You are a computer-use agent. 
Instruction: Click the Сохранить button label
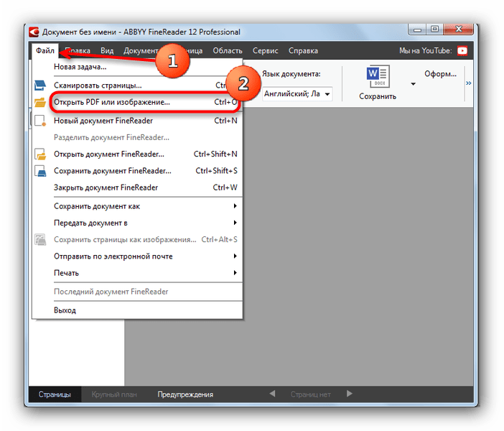pyautogui.click(x=378, y=96)
